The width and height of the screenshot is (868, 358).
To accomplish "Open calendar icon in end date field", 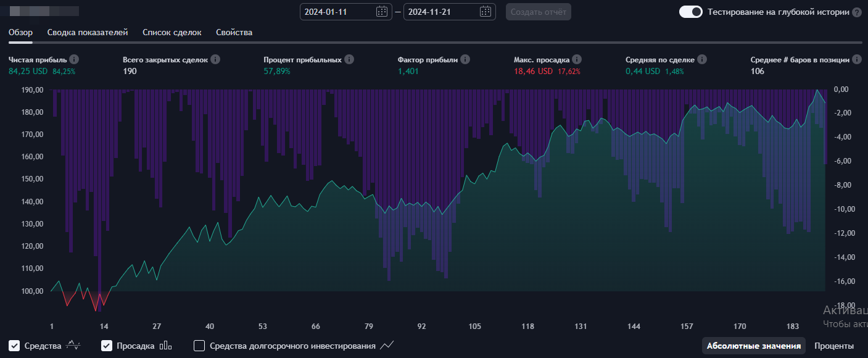I will pos(486,12).
